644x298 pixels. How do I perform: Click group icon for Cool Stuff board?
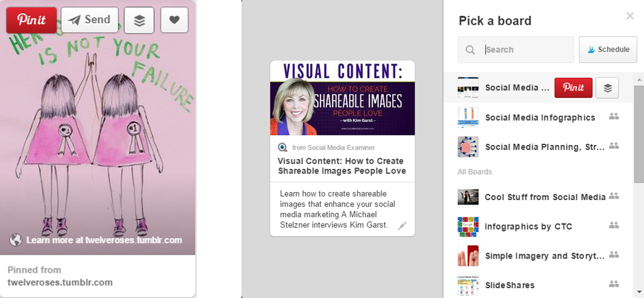(614, 196)
